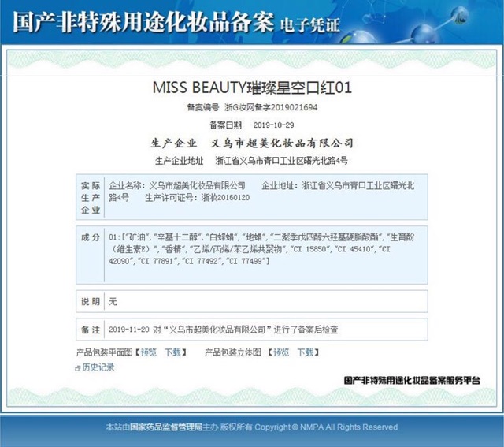Click the page header 国产非特殊用途化妆品备案 电子凭证

coord(176,23)
